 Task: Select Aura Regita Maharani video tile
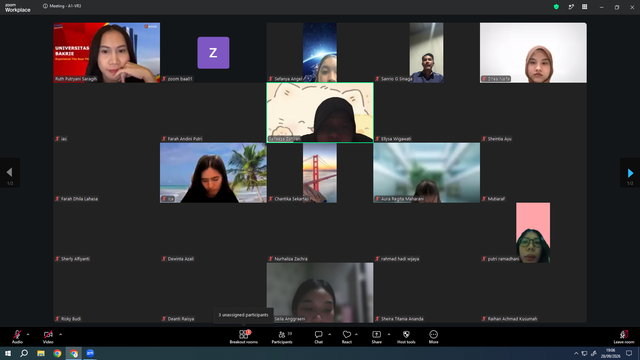coord(427,173)
